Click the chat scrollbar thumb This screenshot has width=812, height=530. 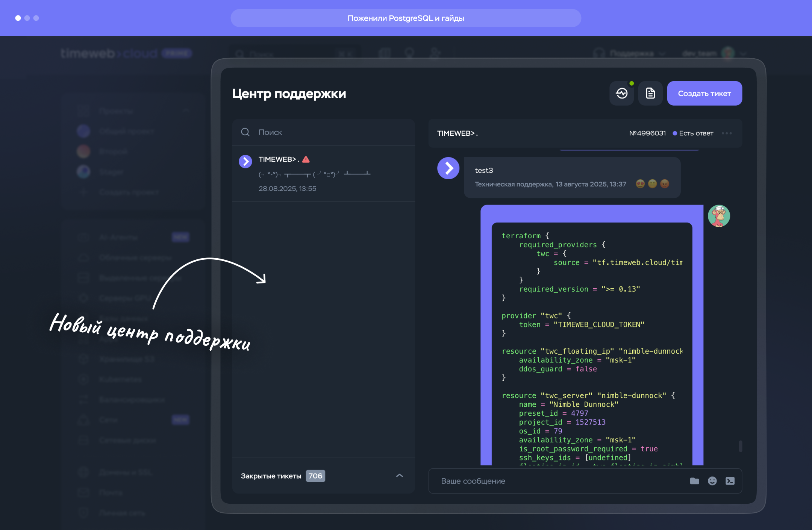(740, 446)
